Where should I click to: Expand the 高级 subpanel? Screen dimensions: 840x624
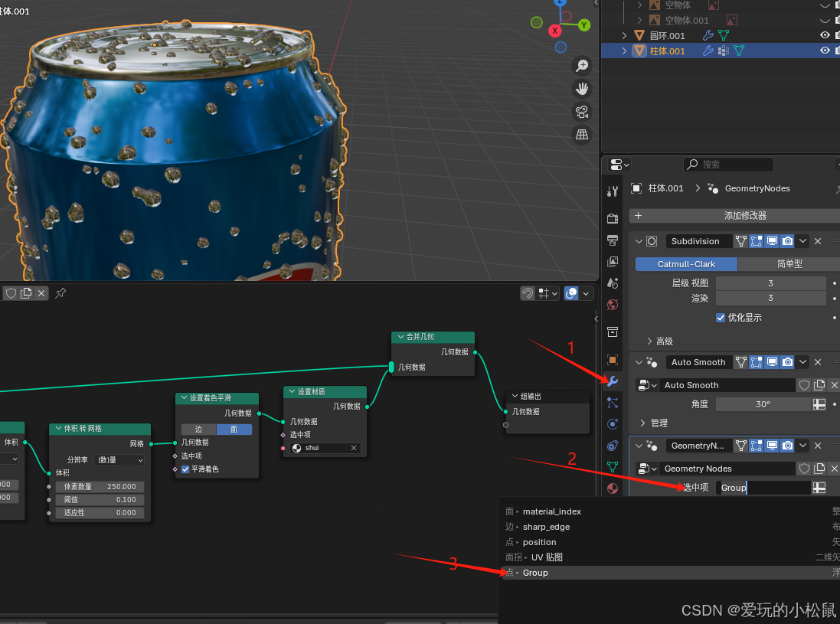pos(649,341)
